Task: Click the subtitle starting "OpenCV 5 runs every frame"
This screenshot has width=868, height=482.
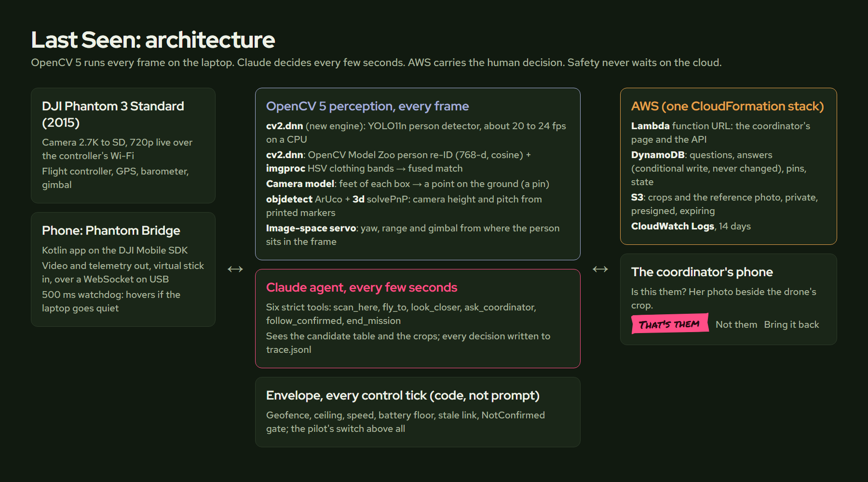Action: click(376, 63)
